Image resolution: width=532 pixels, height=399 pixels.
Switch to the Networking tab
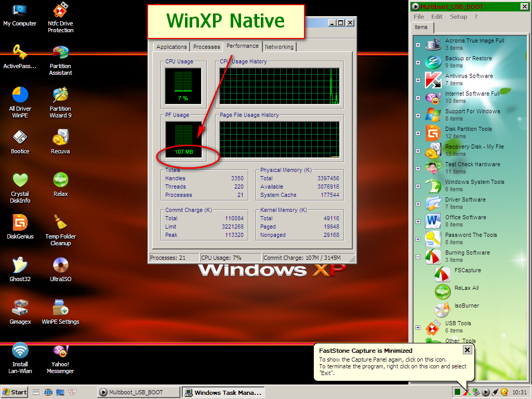[279, 47]
